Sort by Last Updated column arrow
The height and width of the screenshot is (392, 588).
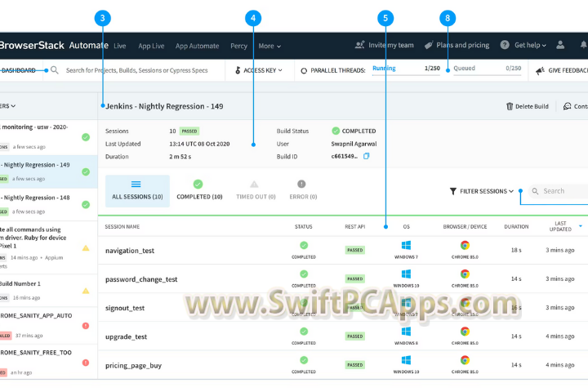[581, 226]
